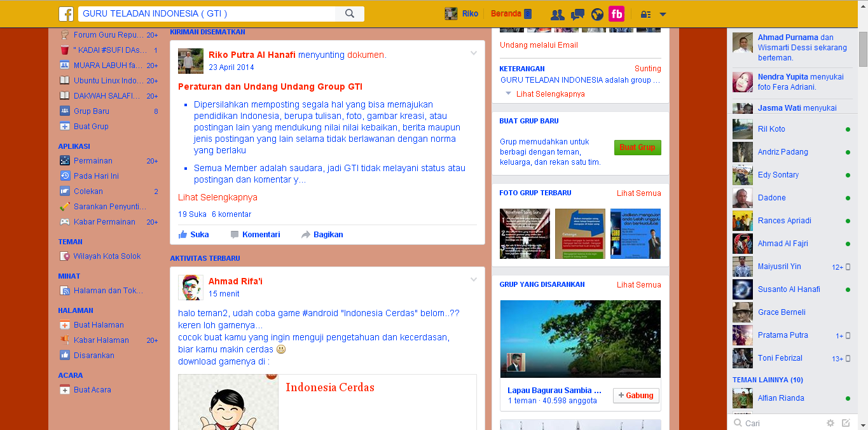Open the privacy shortcuts lock icon
The image size is (868, 430).
[644, 13]
